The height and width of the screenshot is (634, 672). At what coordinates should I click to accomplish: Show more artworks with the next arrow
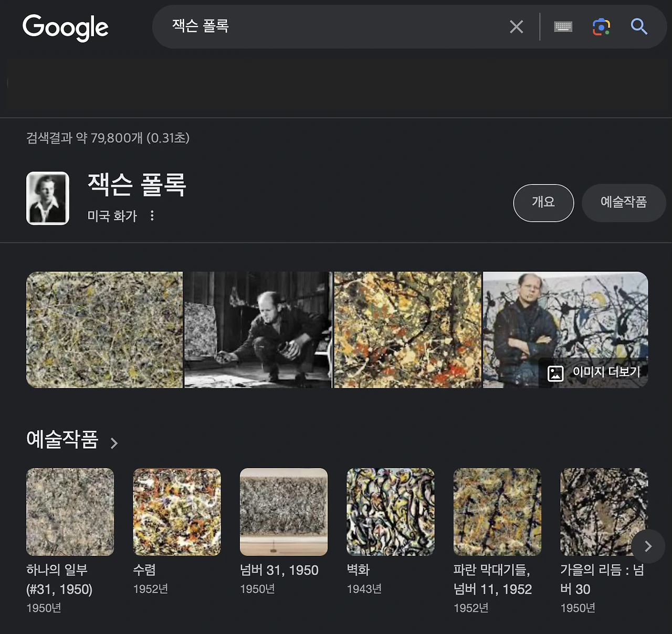tap(648, 546)
